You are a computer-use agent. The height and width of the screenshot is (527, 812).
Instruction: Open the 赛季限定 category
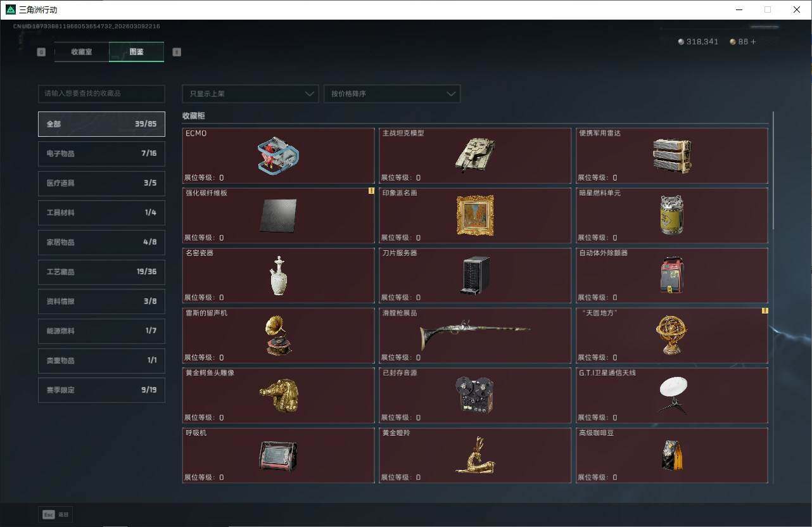coord(101,390)
